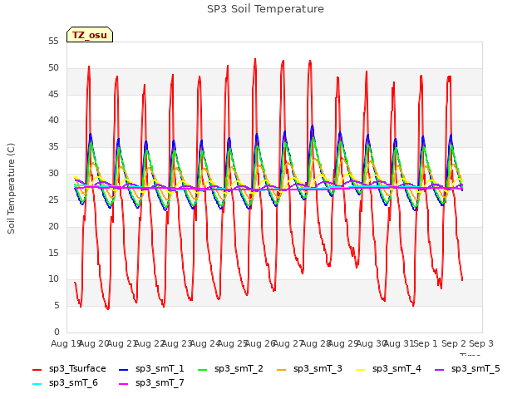Click the y-axis tick label 35
This screenshot has height=399, width=532.
coord(53,147)
